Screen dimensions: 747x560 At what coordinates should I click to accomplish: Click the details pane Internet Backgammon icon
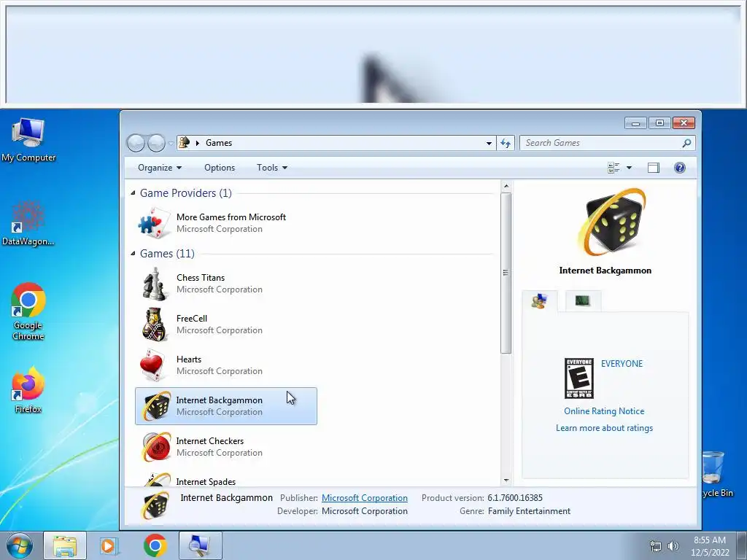pyautogui.click(x=155, y=506)
